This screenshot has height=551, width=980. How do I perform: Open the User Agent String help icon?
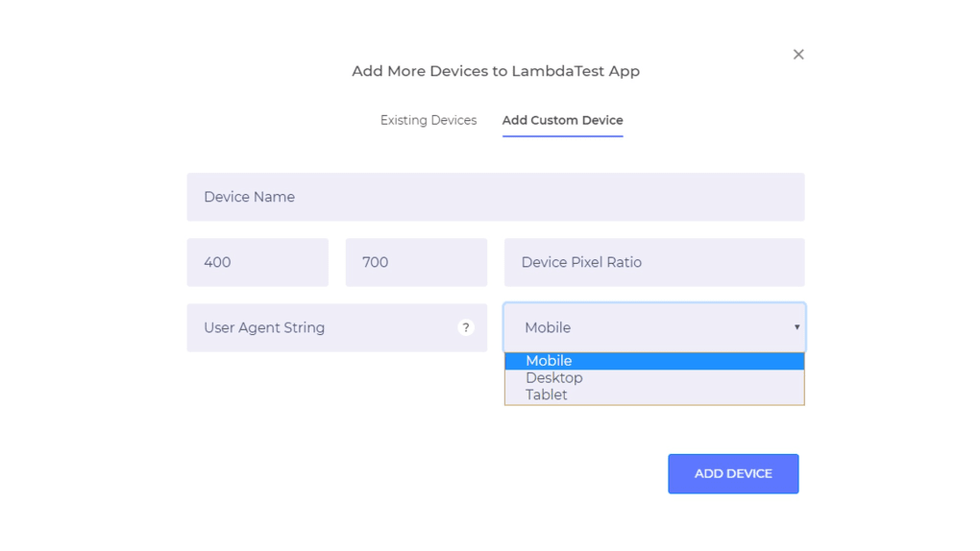coord(466,327)
